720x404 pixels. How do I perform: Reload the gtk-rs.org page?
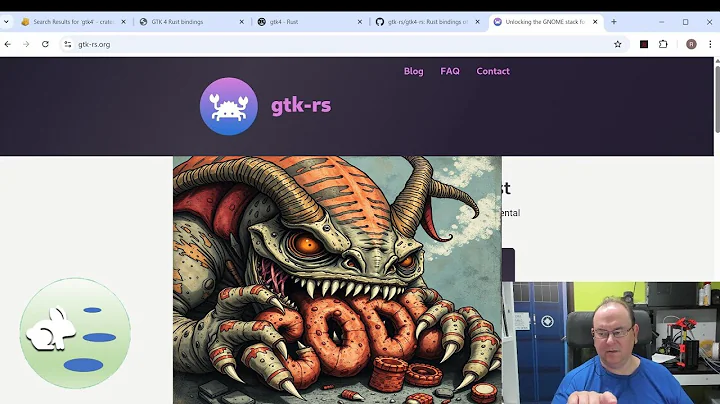tap(45, 44)
